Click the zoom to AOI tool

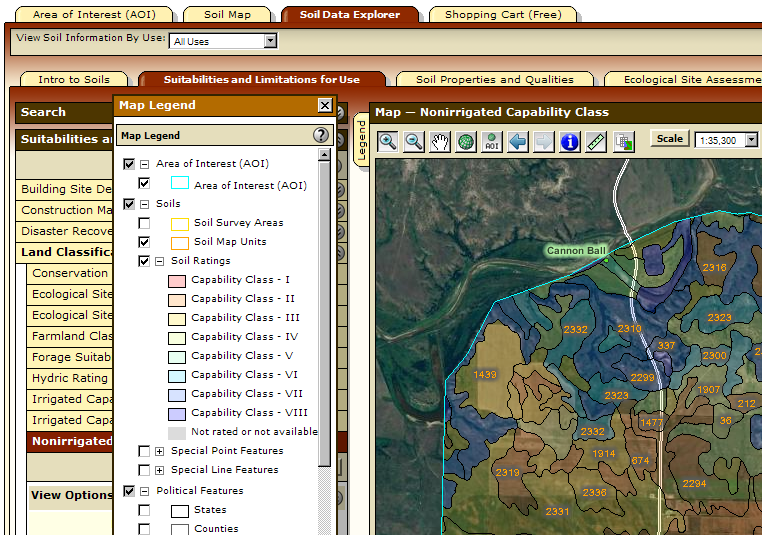tap(491, 142)
